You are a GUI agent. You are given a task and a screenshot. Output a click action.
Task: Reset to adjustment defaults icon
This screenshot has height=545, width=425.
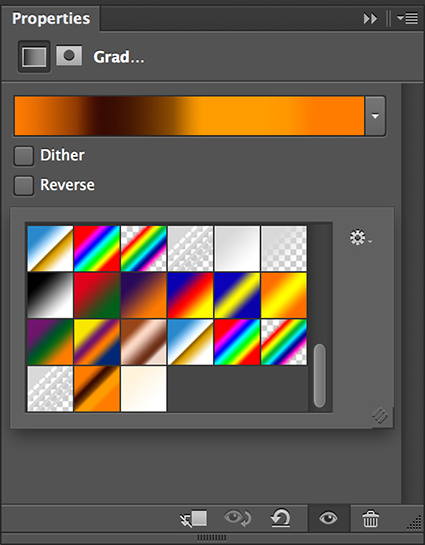(x=281, y=518)
